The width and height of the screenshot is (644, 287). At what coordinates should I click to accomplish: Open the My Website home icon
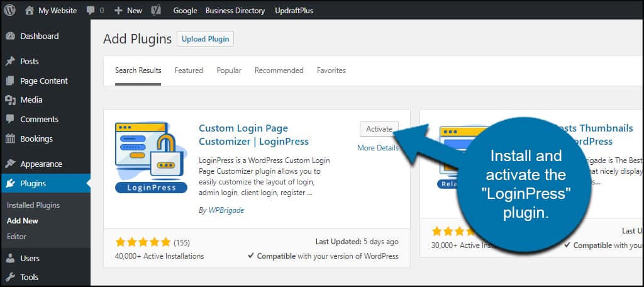point(29,11)
